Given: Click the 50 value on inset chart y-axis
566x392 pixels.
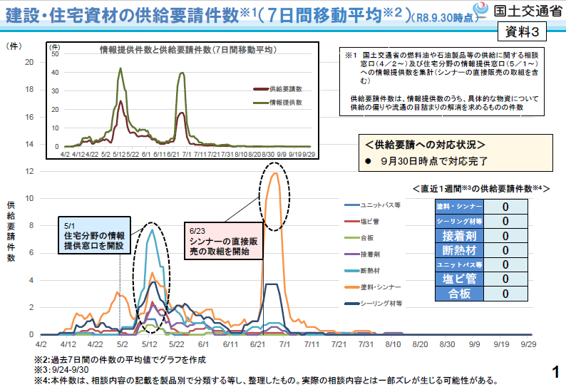Looking at the screenshot, I should click(x=55, y=54).
